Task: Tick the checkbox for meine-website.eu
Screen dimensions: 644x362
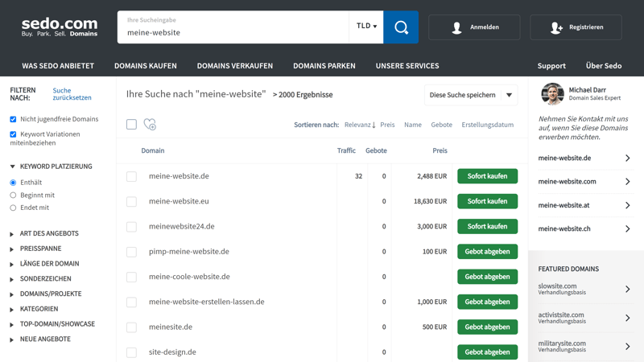Action: 131,201
